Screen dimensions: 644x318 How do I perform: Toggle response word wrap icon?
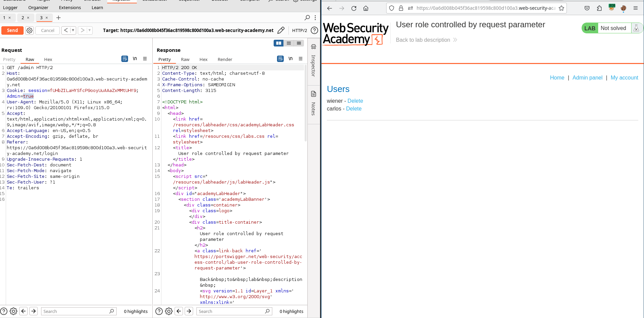[280, 59]
